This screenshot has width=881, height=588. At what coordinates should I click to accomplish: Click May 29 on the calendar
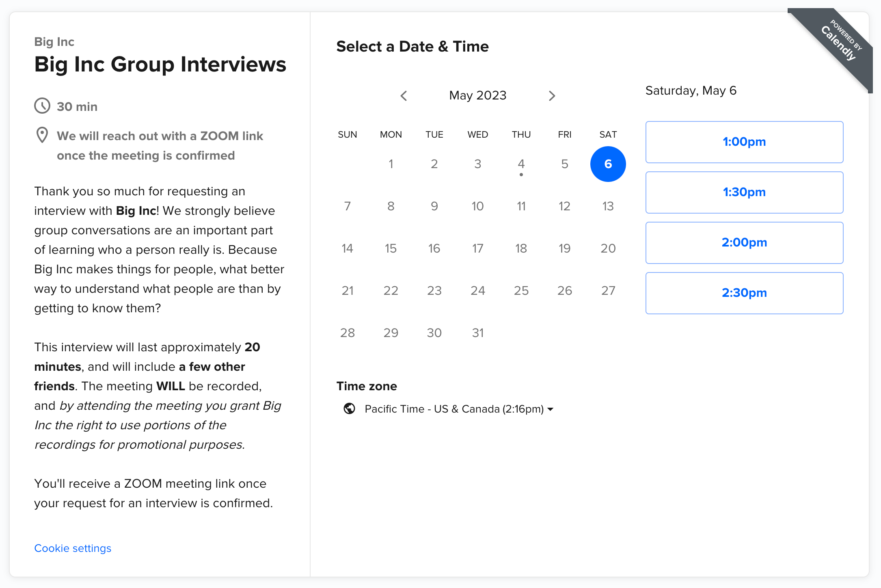click(x=391, y=333)
